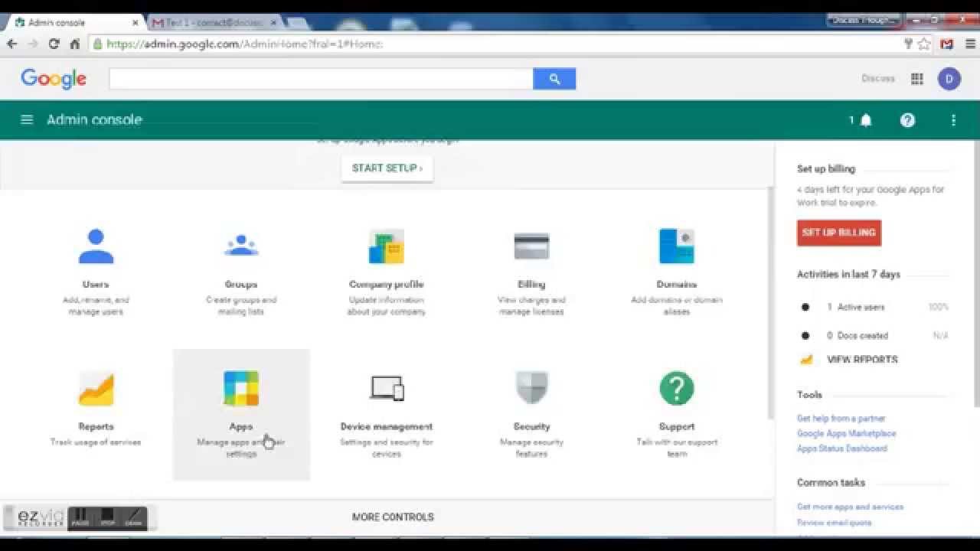Click the Discuss account name
The width and height of the screenshot is (980, 551).
point(878,79)
